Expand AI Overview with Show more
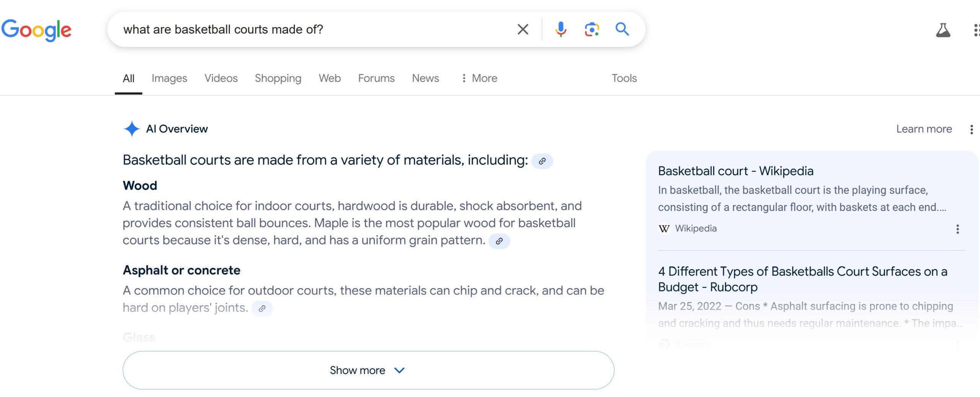This screenshot has width=980, height=397. [368, 370]
